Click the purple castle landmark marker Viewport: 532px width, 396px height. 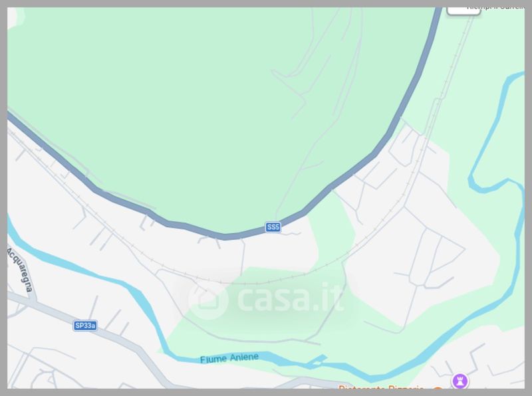(460, 381)
